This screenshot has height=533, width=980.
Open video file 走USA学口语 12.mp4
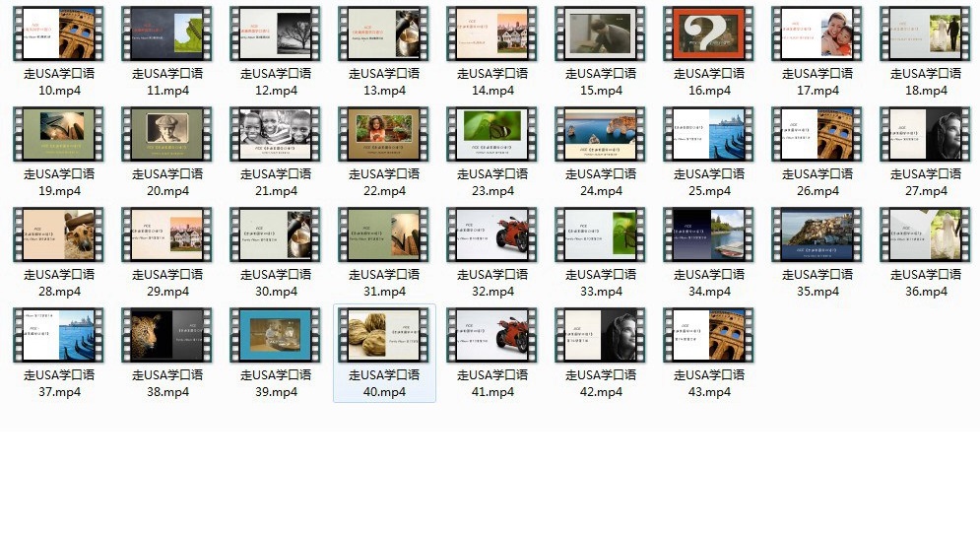276,34
